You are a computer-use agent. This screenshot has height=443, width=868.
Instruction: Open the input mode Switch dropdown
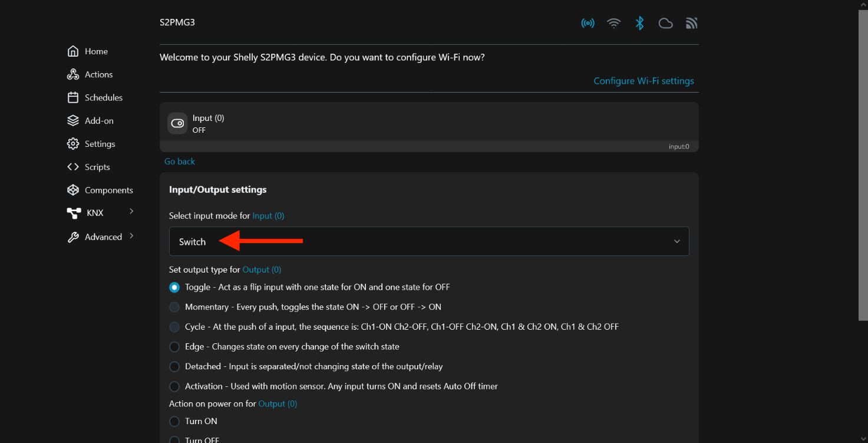click(429, 241)
